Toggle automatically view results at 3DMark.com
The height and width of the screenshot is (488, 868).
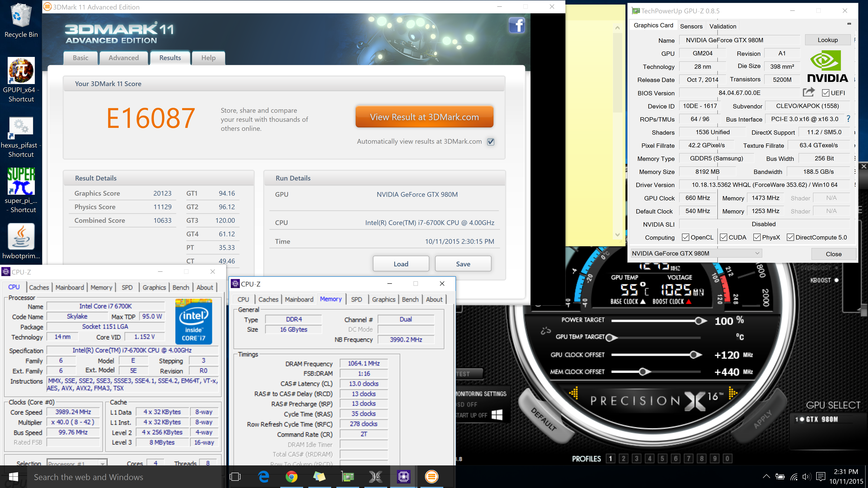(491, 142)
